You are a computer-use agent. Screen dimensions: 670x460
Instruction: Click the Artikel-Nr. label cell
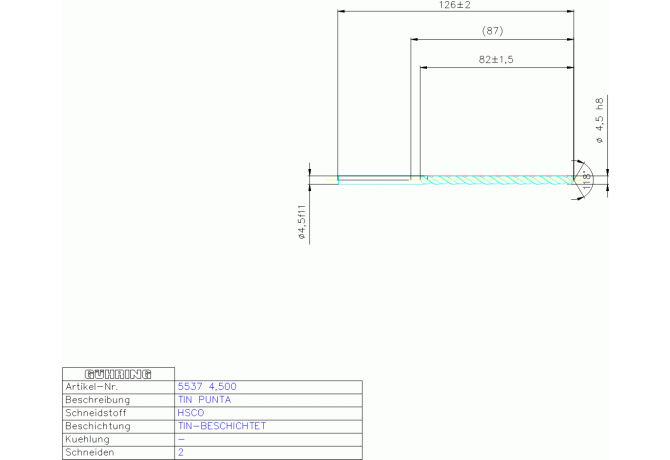(x=92, y=386)
